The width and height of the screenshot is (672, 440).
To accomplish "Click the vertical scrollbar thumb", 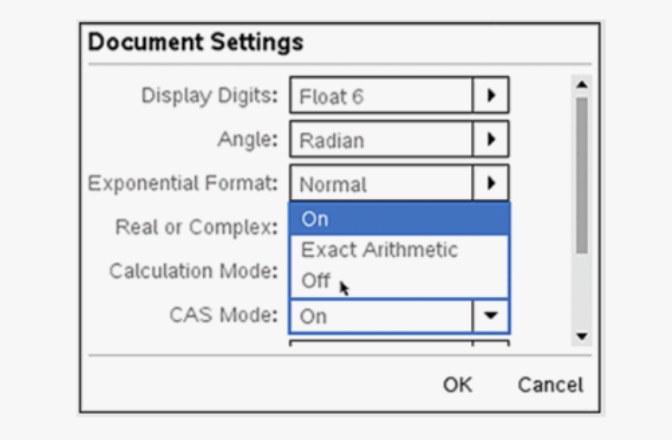I will point(582,176).
